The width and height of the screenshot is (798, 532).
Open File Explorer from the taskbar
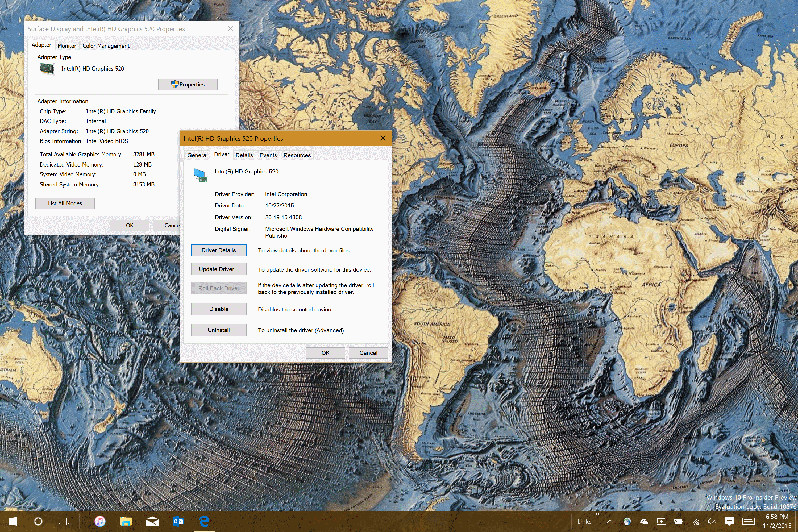pos(126,521)
